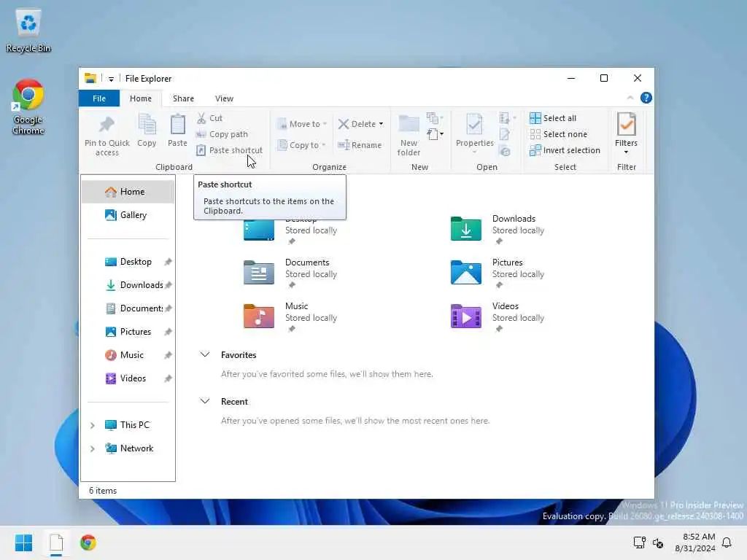Click Select all in ribbon
747x560 pixels.
tap(553, 118)
